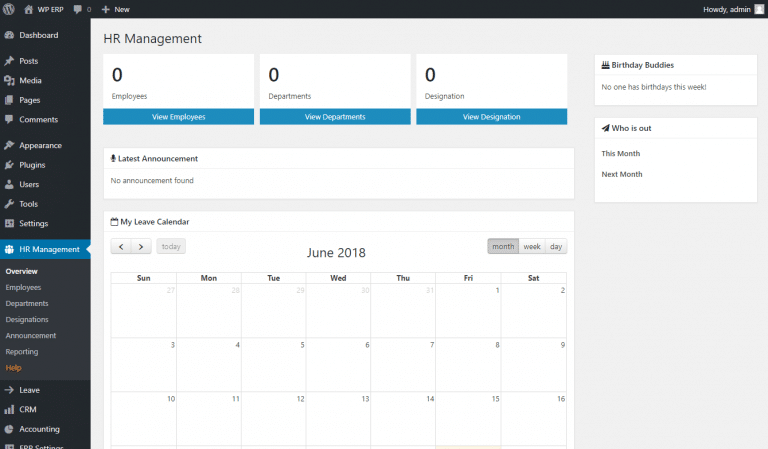Viewport: 768px width, 449px height.
Task: Open Appearance in the sidebar
Action: tap(40, 145)
